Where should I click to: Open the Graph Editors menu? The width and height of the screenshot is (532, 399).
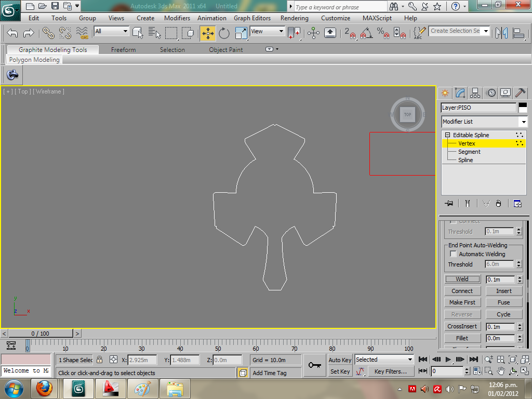pyautogui.click(x=252, y=18)
